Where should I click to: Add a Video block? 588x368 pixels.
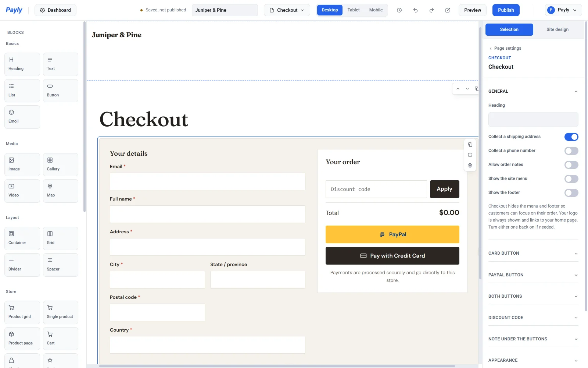coord(22,191)
